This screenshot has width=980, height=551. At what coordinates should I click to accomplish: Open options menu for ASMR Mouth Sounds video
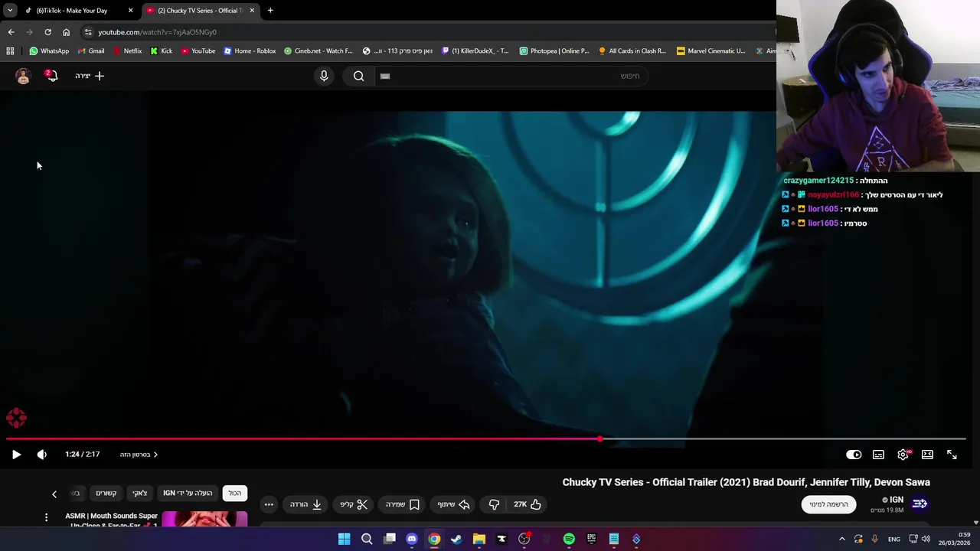[46, 518]
